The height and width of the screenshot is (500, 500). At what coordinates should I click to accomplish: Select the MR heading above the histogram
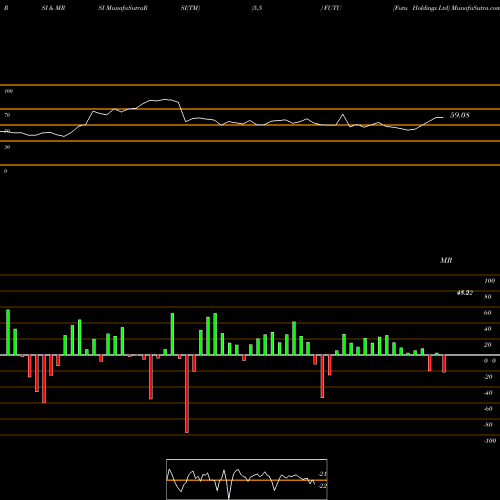446,260
